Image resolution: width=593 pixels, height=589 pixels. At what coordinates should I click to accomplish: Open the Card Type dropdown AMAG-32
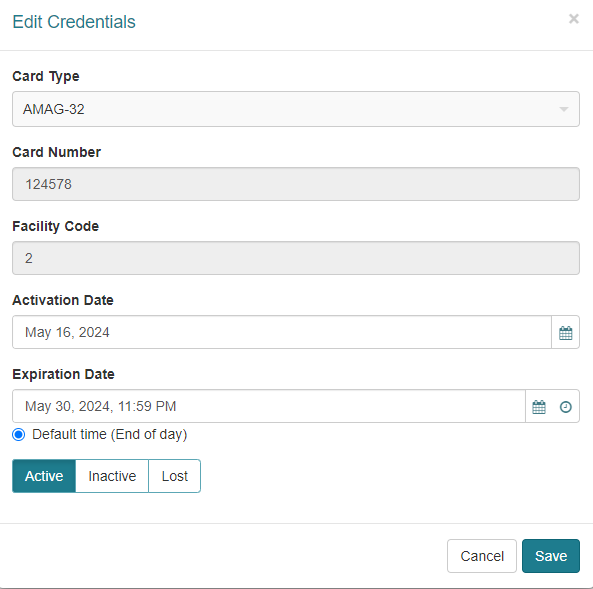(296, 109)
